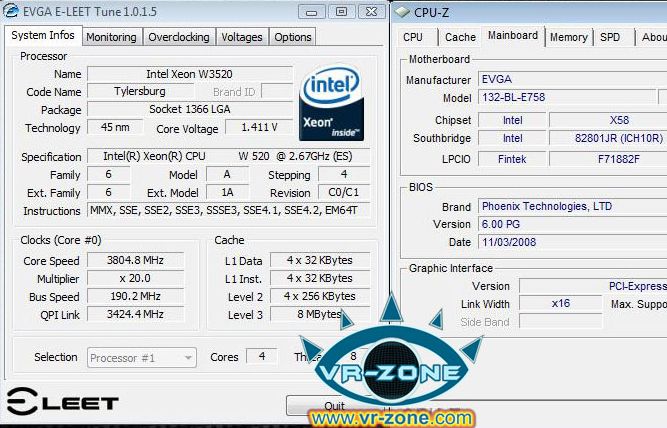The width and height of the screenshot is (667, 428).
Task: Click the Specification field with 2.67GHz (ES)
Action: 228,156
